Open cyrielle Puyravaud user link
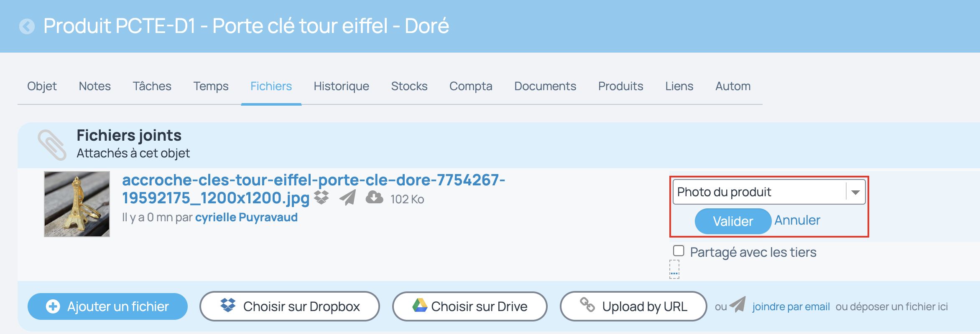The image size is (980, 334). pyautogui.click(x=246, y=218)
